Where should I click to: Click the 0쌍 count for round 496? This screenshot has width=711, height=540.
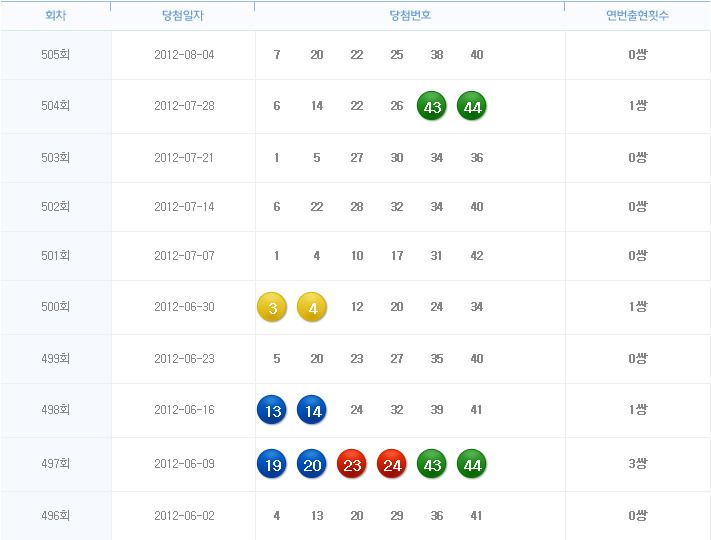point(638,515)
